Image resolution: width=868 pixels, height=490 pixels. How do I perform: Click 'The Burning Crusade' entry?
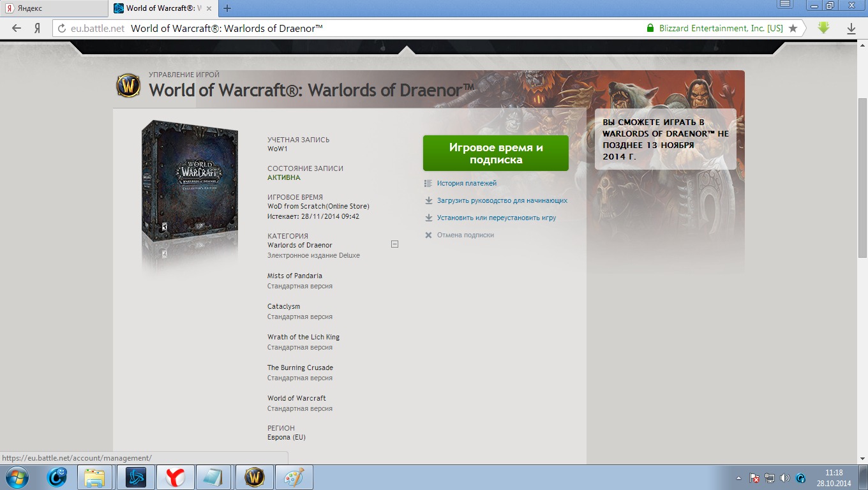[300, 367]
